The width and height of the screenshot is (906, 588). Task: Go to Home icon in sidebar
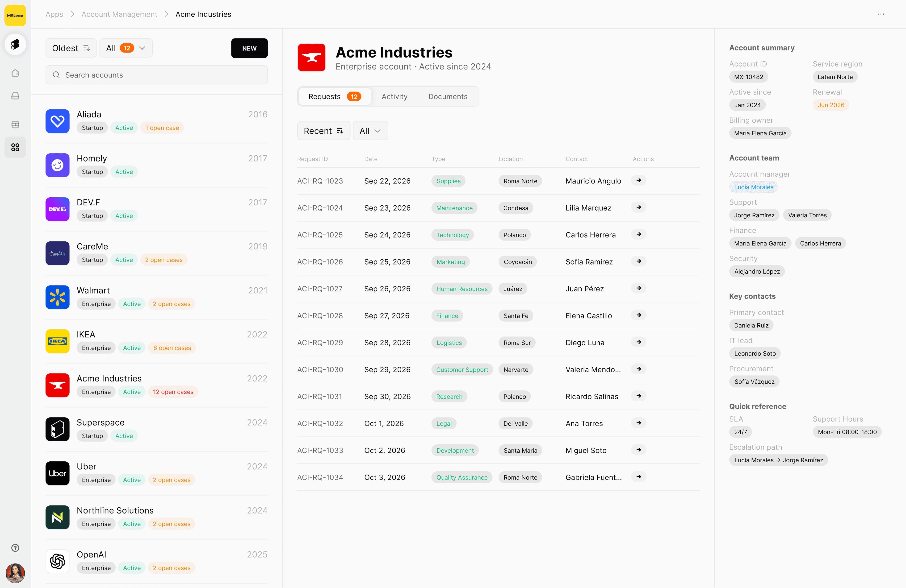click(15, 73)
